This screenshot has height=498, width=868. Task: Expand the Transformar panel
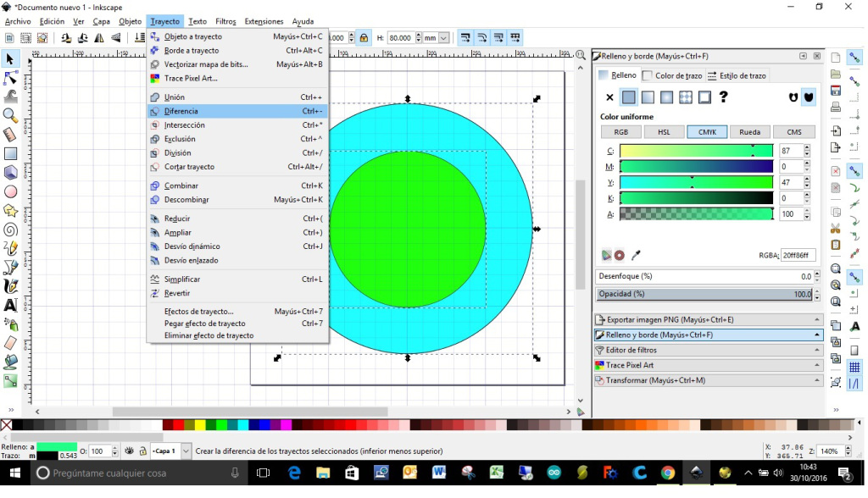click(x=709, y=380)
